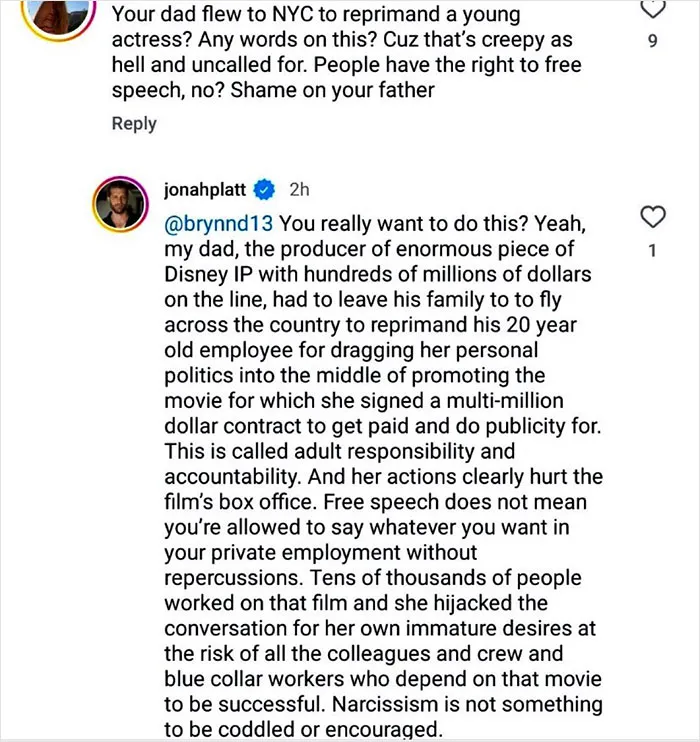This screenshot has height=742, width=700.
Task: Open the @brynnd13 mention link
Action: (x=218, y=223)
